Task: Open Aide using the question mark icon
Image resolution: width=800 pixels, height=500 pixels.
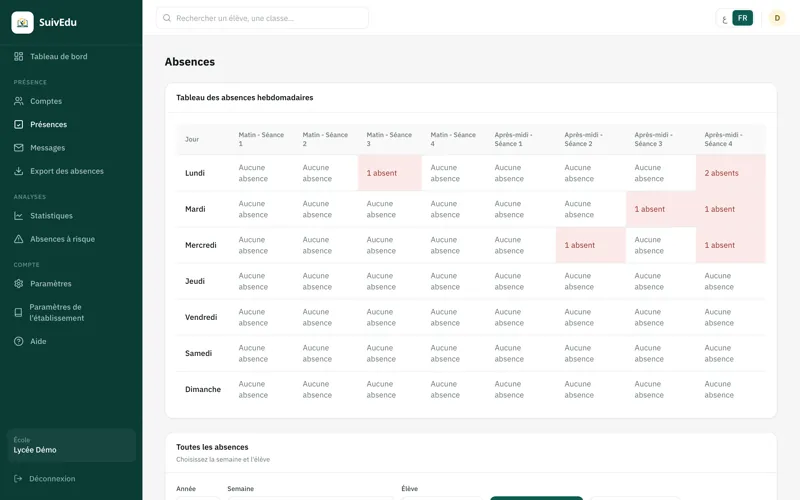Action: pyautogui.click(x=18, y=341)
